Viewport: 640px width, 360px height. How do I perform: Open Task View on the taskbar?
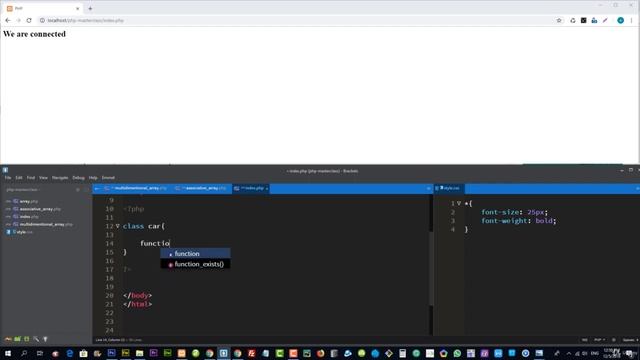click(x=40, y=353)
